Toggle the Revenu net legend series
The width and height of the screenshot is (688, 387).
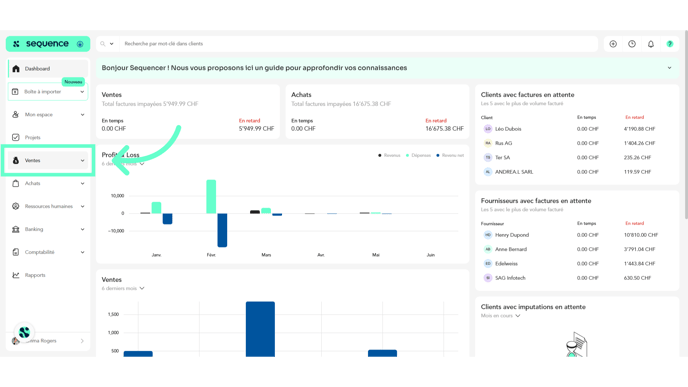450,155
